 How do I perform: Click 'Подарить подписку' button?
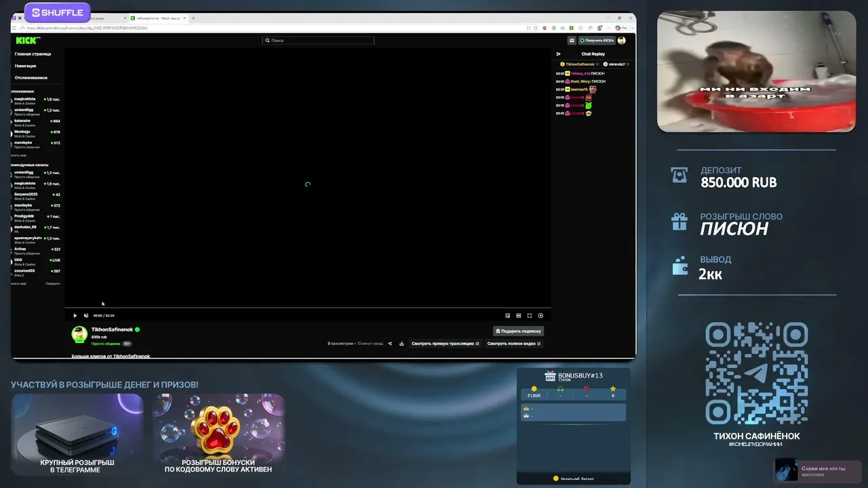pyautogui.click(x=518, y=331)
